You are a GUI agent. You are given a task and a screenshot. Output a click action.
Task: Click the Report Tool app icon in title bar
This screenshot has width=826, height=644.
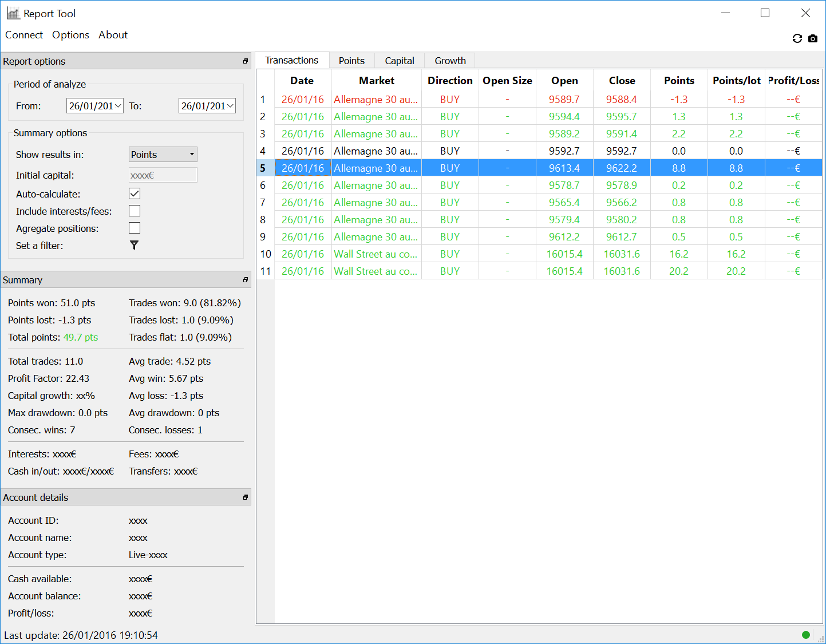pos(13,13)
